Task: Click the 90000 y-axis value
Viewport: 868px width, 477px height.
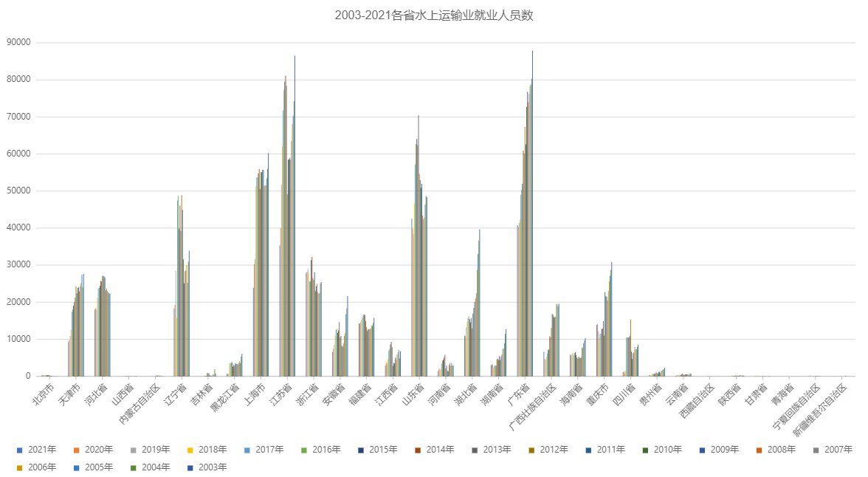Action: coord(19,43)
